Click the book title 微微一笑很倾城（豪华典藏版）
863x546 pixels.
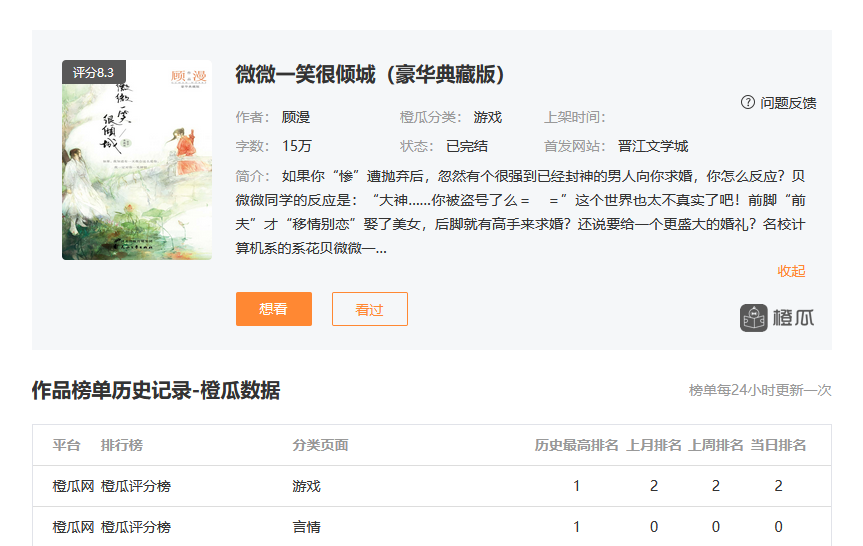point(370,74)
